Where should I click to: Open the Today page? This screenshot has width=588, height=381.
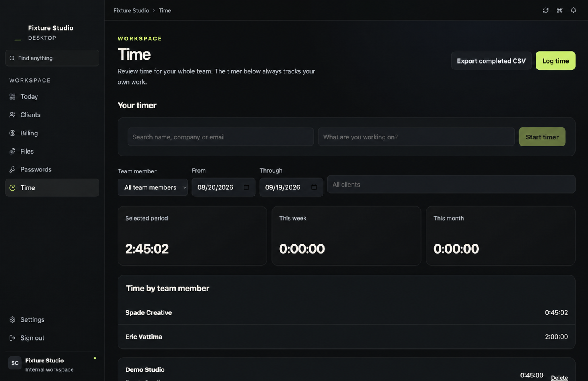click(52, 96)
